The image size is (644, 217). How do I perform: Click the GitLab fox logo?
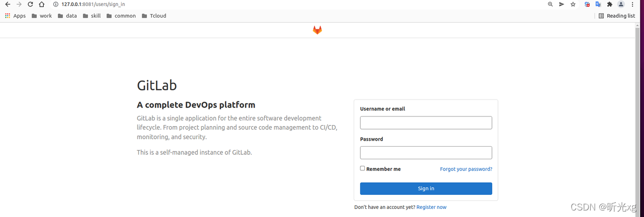pos(317,30)
